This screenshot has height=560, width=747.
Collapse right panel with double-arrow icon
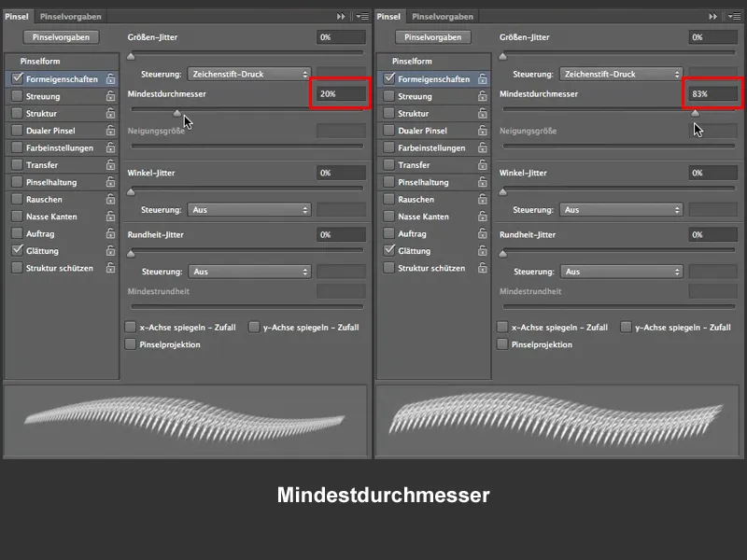pyautogui.click(x=713, y=16)
